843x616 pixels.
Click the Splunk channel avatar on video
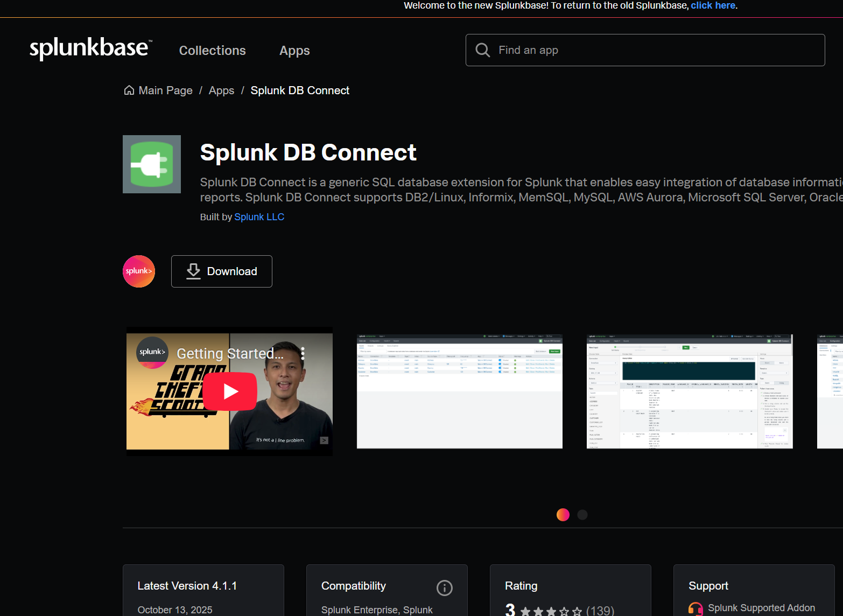152,352
